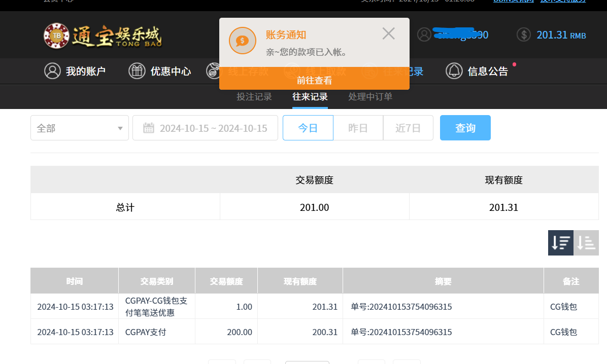Viewport: 607px width, 364px height.
Task: Click the account user avatar icon
Action: click(x=424, y=34)
